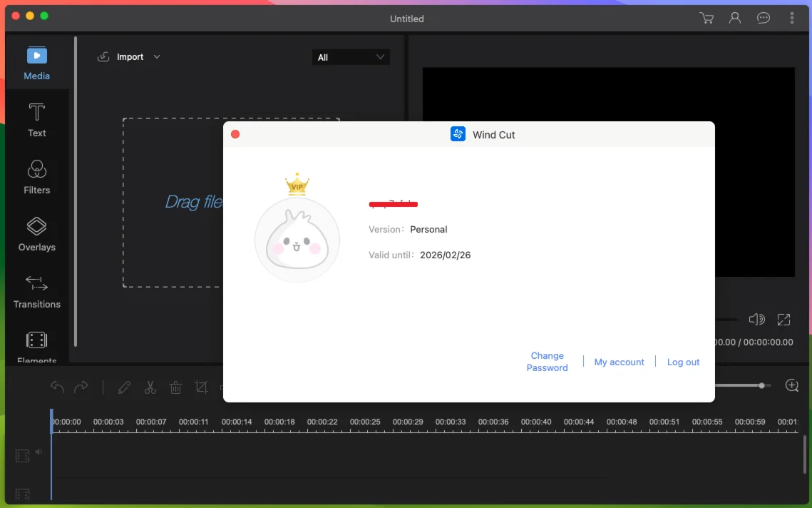Click the fullscreen preview icon
The image size is (812, 508).
(x=783, y=320)
